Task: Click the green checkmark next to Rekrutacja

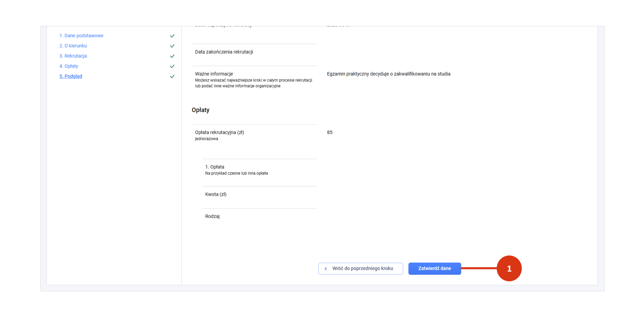Action: tap(172, 56)
